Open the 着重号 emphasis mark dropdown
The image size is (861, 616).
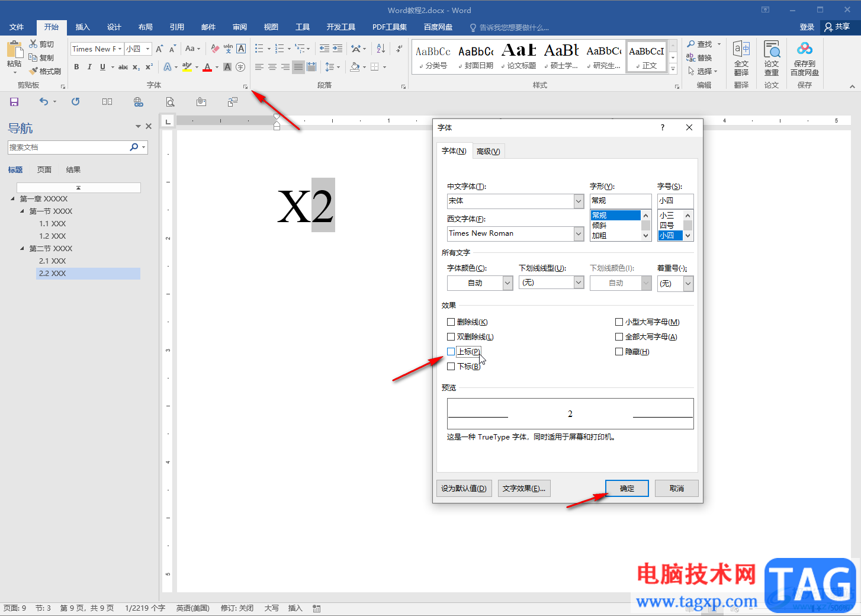tap(687, 284)
